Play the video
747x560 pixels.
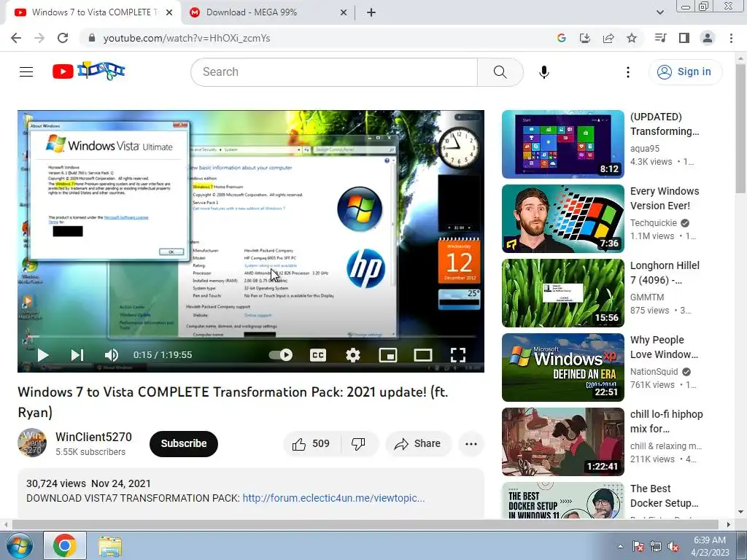[43, 355]
